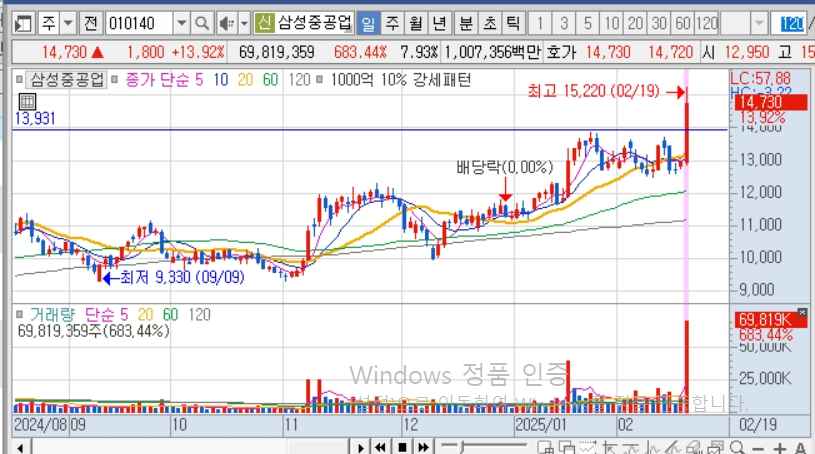815x454 pixels.
Task: Select the 월 monthly chart tab
Action: (416, 23)
